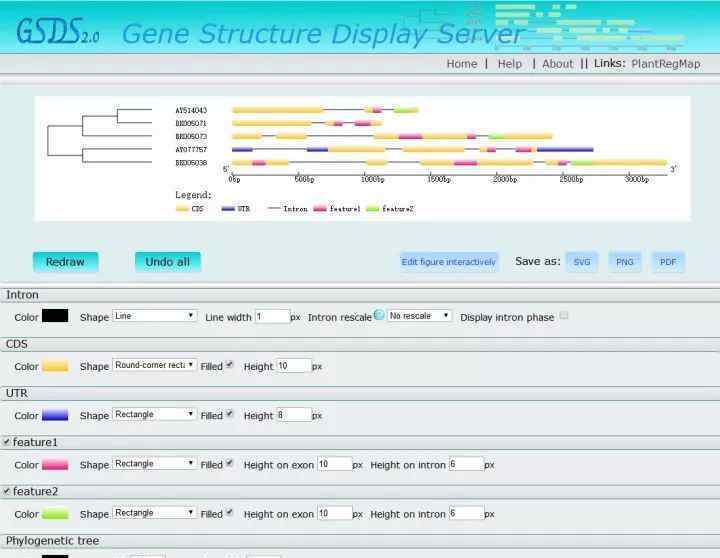The width and height of the screenshot is (720, 558).
Task: Click the feature2 legend entry
Action: pos(390,209)
